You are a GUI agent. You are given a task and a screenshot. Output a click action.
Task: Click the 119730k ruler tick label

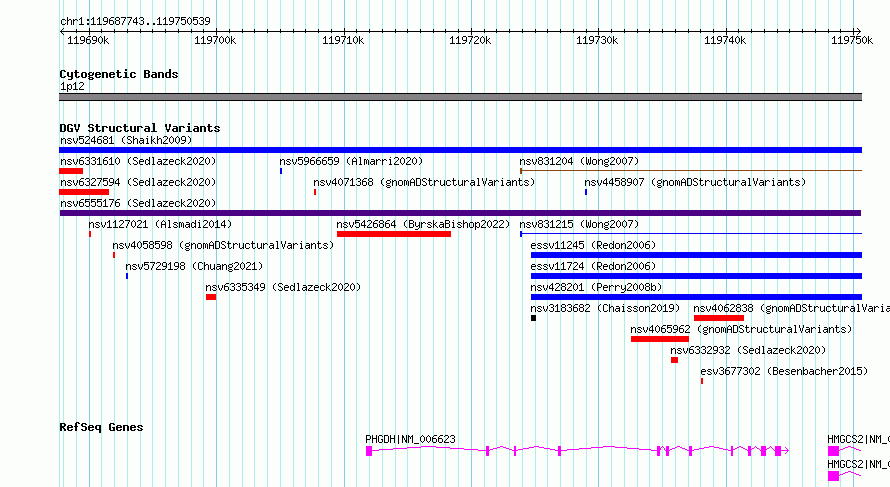(597, 40)
